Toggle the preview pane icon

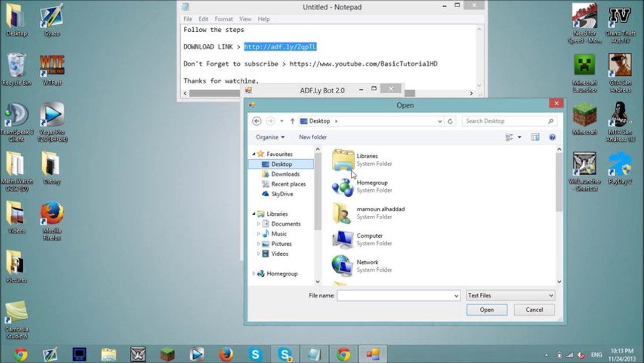535,137
